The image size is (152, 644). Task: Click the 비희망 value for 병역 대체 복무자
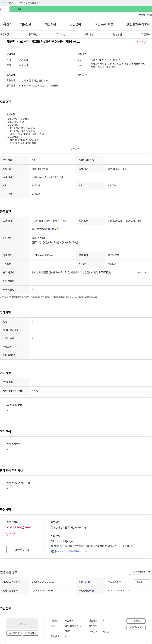click(35, 390)
